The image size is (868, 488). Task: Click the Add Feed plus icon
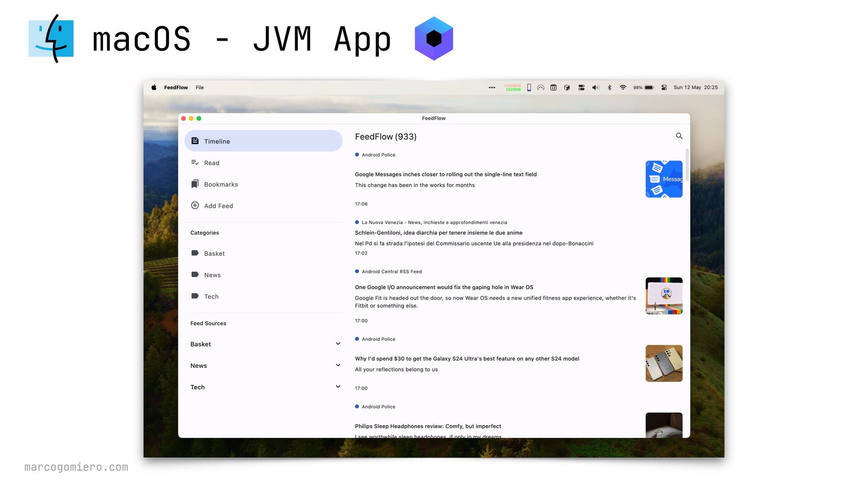click(195, 205)
